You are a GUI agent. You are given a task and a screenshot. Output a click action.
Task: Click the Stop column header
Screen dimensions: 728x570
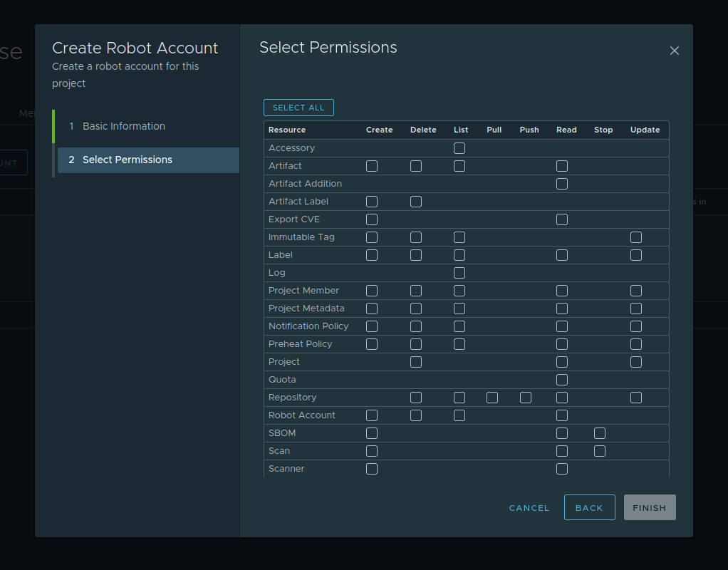pos(603,130)
